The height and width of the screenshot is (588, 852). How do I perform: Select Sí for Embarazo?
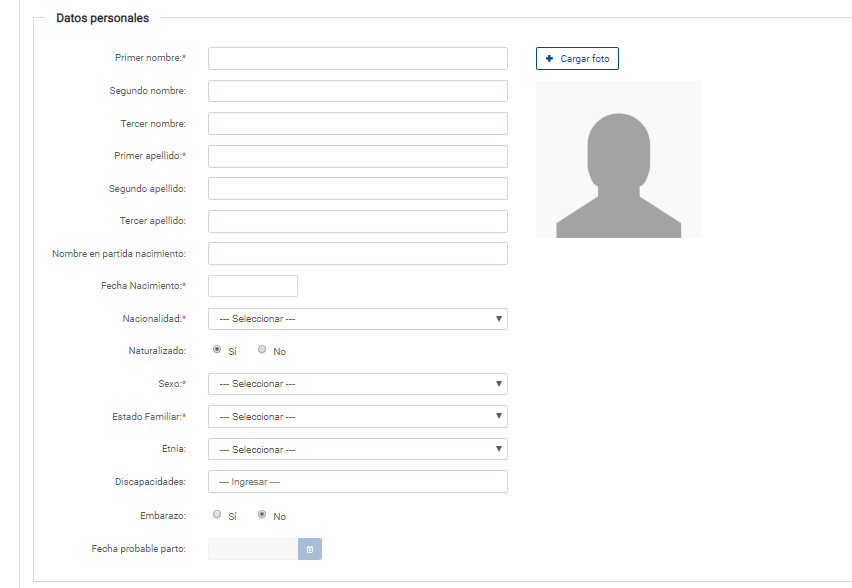click(217, 515)
